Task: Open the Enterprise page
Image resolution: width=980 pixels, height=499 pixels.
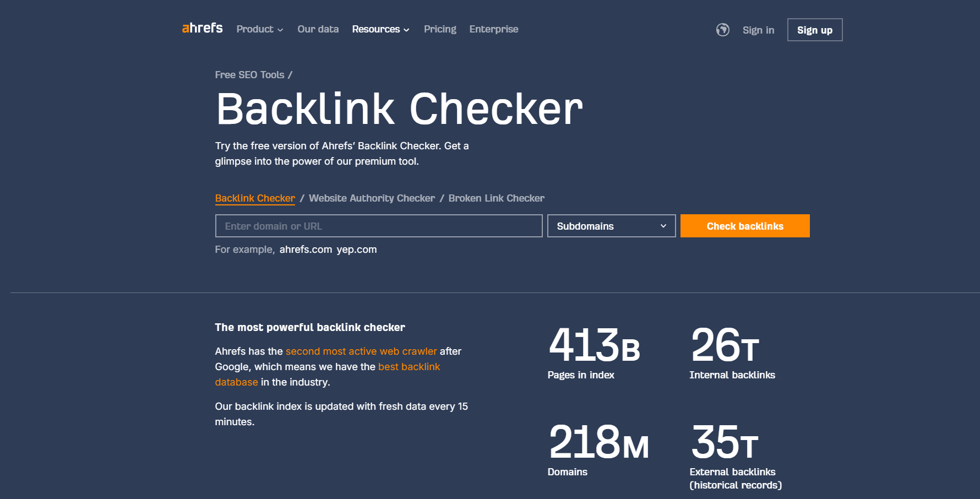Action: 493,29
